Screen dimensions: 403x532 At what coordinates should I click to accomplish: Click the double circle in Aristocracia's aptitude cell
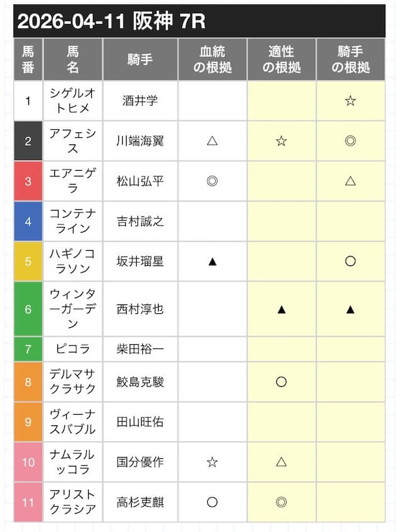[281, 502]
